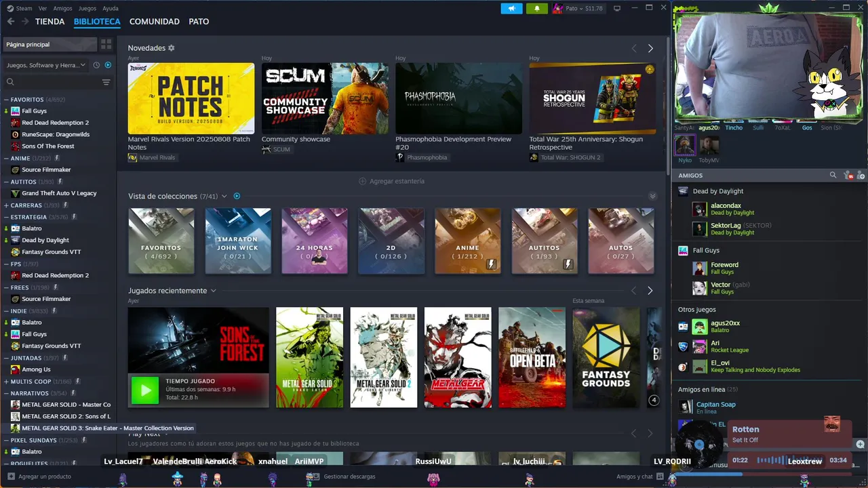Open the Jugados recientemente dropdown

click(x=213, y=291)
